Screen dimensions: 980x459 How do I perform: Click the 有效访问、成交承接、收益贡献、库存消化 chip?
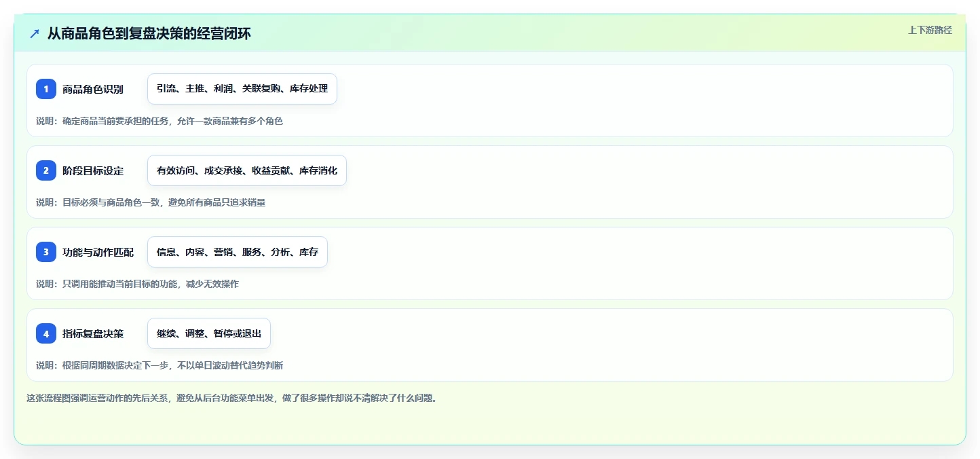[x=247, y=170]
